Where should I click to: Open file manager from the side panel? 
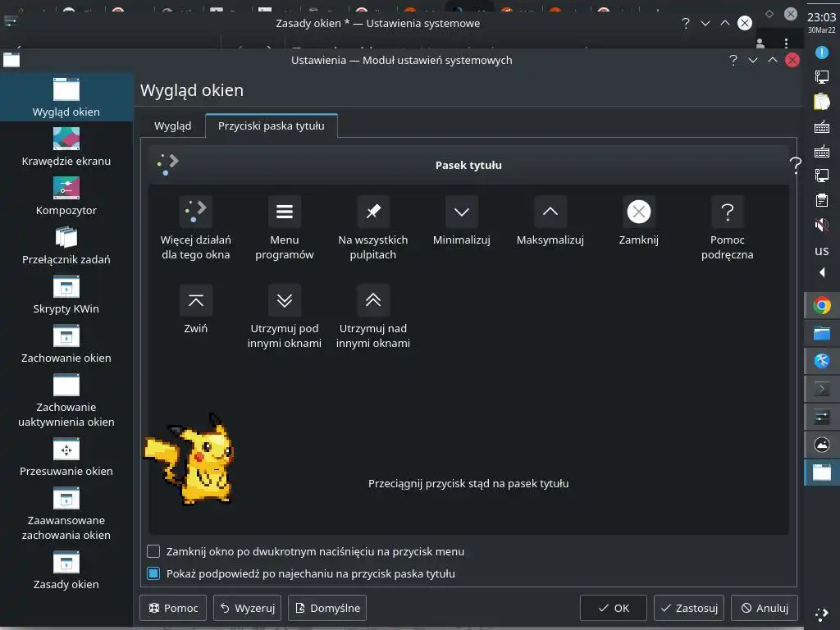click(822, 333)
